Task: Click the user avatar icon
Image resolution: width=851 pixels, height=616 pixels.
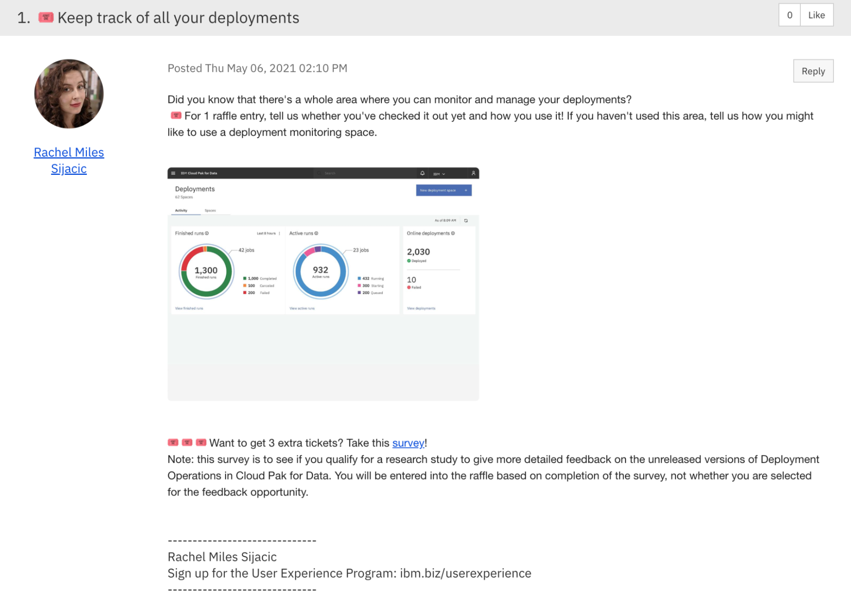Action: (x=473, y=173)
